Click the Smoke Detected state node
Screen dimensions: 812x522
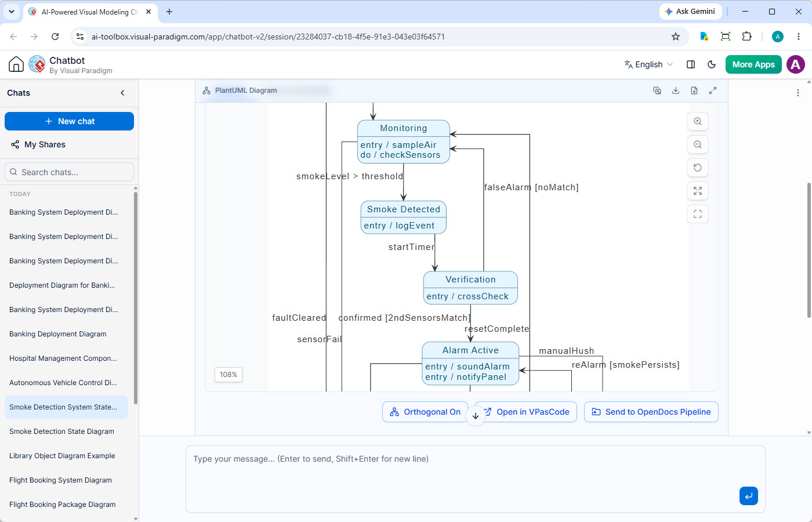tap(404, 217)
